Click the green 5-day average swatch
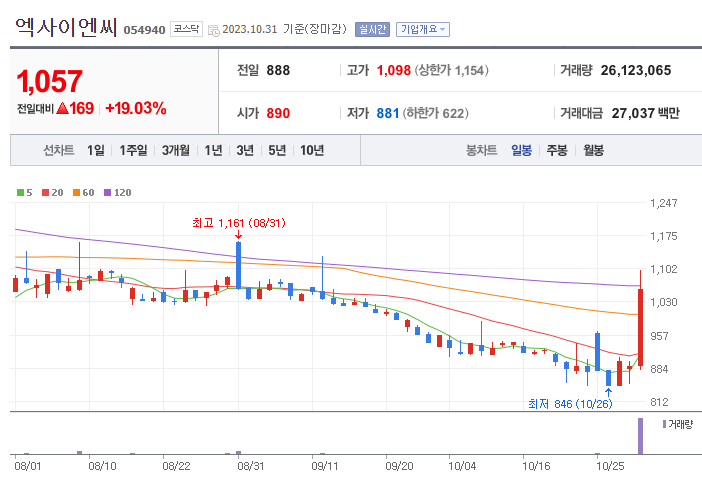 click(x=20, y=192)
